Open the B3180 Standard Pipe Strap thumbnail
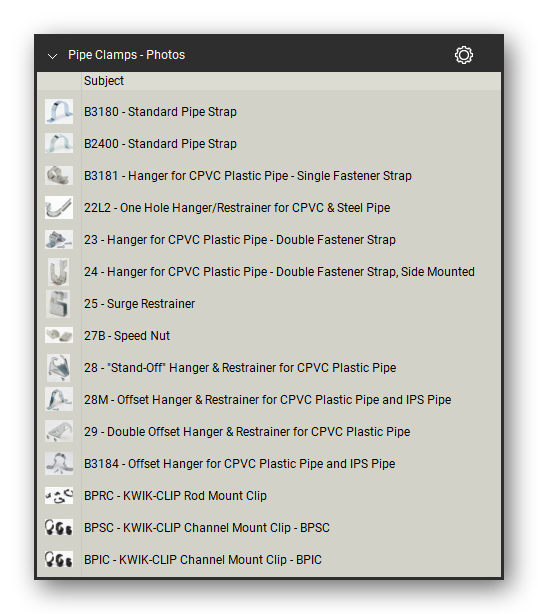The width and height of the screenshot is (538, 614). [x=59, y=112]
